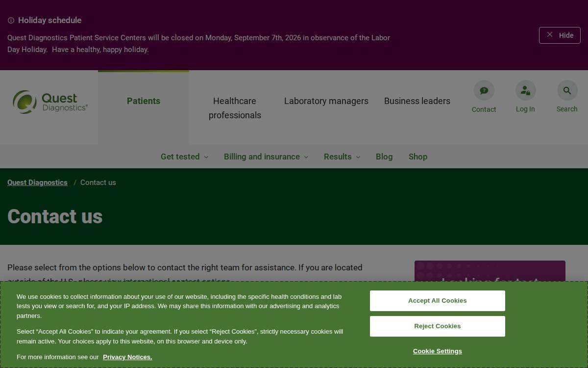Viewport: 588px width, 368px height.
Task: Click Quest Diagnostics breadcrumb link
Action: point(37,183)
